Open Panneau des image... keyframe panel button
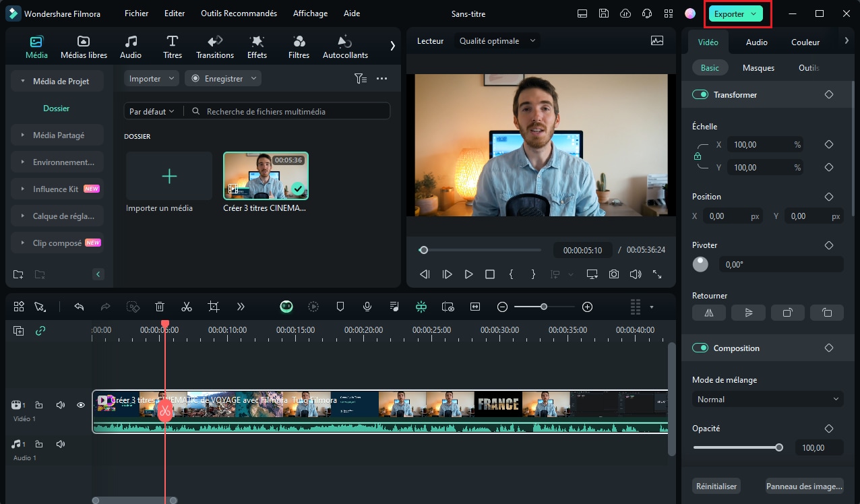The image size is (860, 504). [805, 486]
